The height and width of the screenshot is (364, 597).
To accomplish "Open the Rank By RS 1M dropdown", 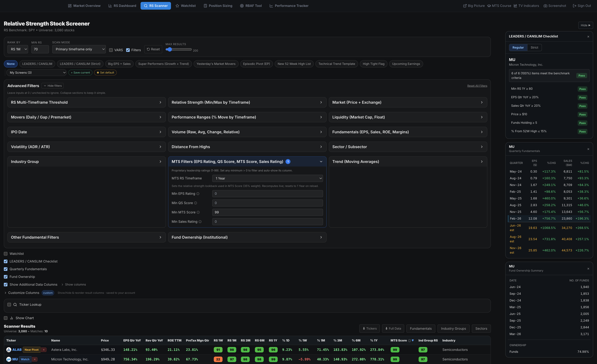I will (18, 49).
